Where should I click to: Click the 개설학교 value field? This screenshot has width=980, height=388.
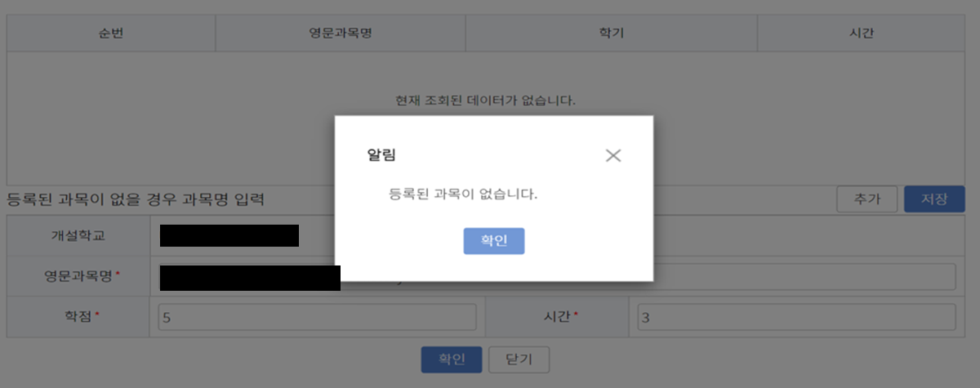click(229, 236)
